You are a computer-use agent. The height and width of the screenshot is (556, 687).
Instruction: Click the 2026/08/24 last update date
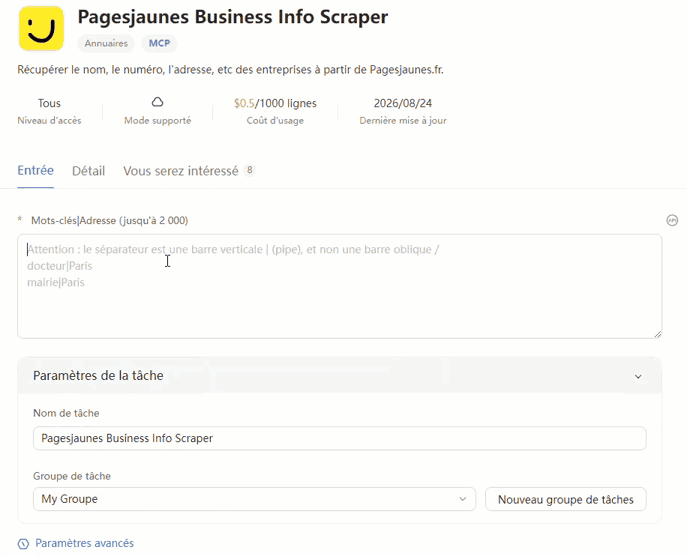(x=403, y=103)
